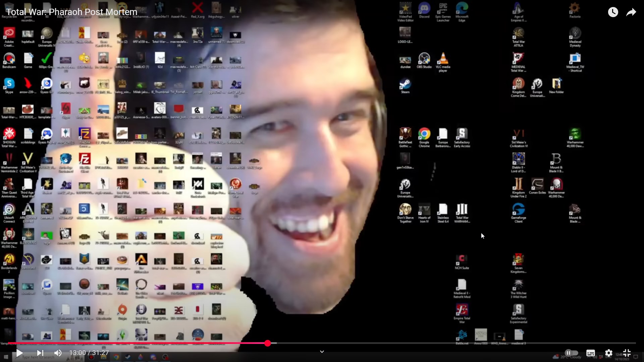Image resolution: width=644 pixels, height=362 pixels.
Task: Open MEDIEVAL Total War icon
Action: click(519, 62)
